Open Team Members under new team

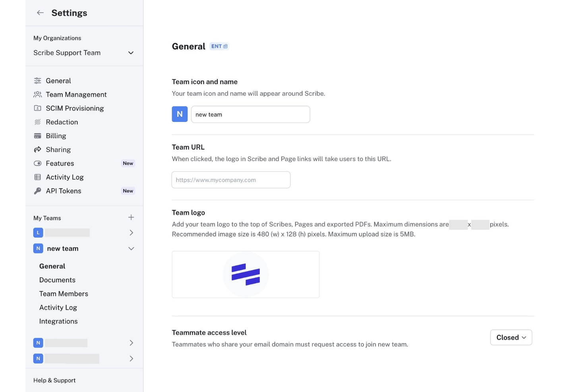(64, 294)
